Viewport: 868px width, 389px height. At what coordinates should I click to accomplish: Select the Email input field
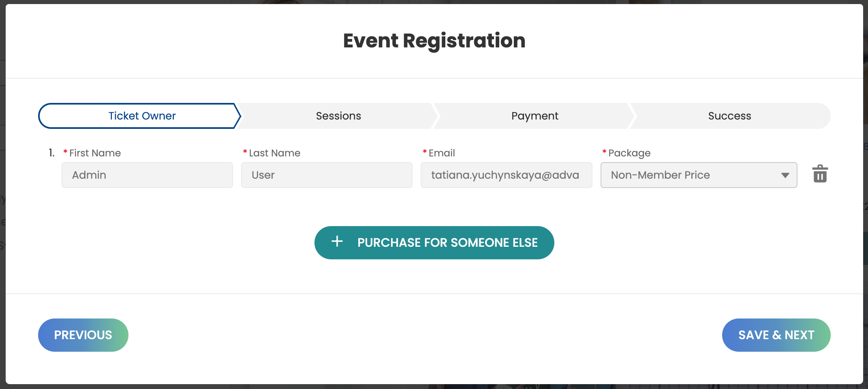point(506,175)
